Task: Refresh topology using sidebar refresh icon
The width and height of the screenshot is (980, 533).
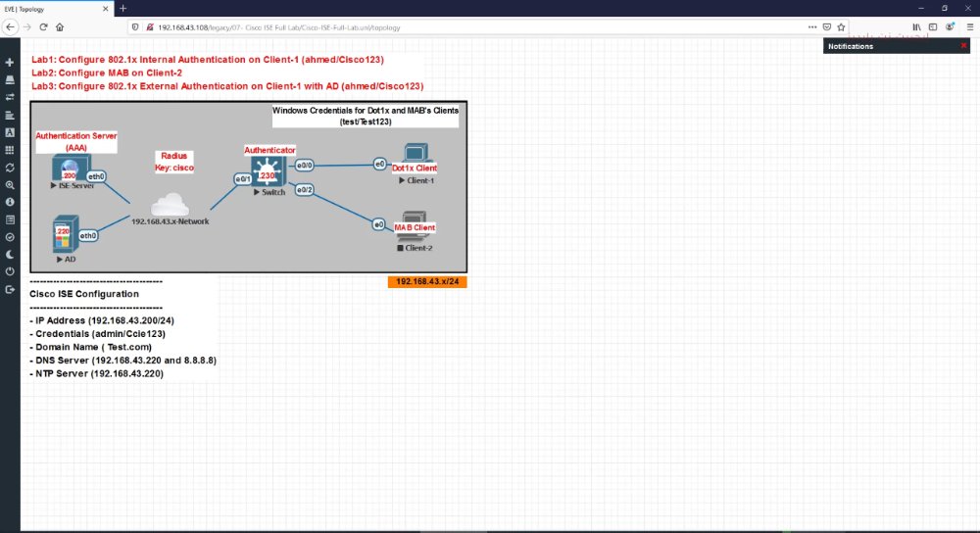Action: click(10, 168)
